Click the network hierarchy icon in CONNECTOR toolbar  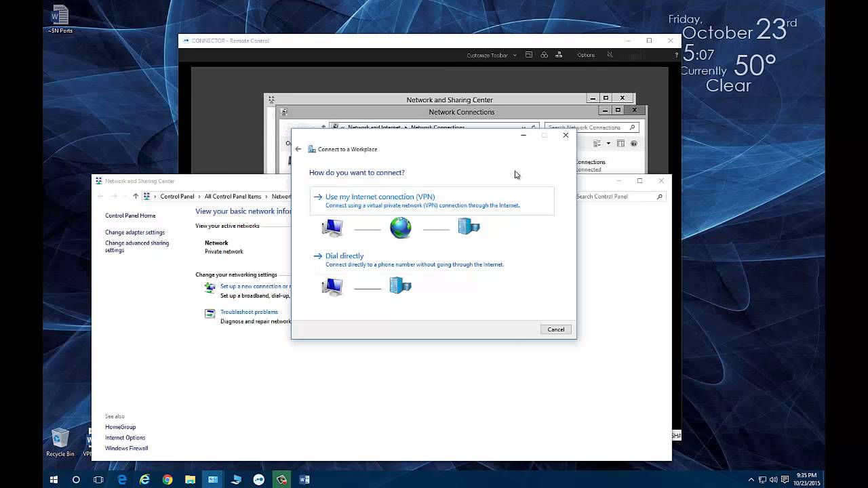[559, 55]
